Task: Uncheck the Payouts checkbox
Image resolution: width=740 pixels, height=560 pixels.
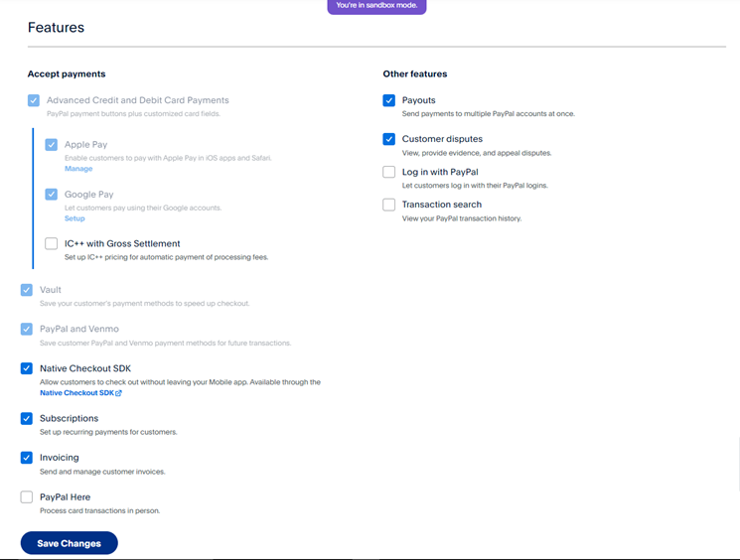Action: pyautogui.click(x=389, y=100)
